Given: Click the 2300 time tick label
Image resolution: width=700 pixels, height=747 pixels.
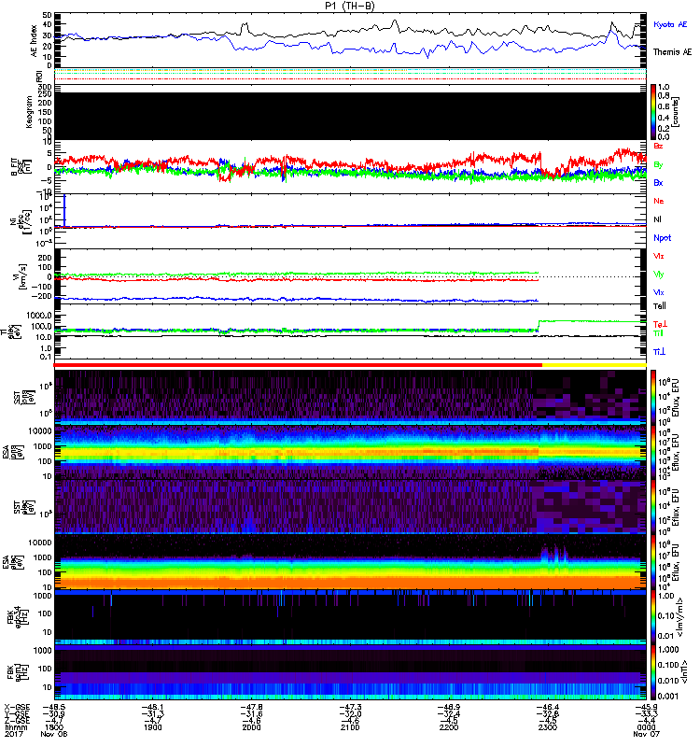Looking at the screenshot, I should tap(548, 727).
